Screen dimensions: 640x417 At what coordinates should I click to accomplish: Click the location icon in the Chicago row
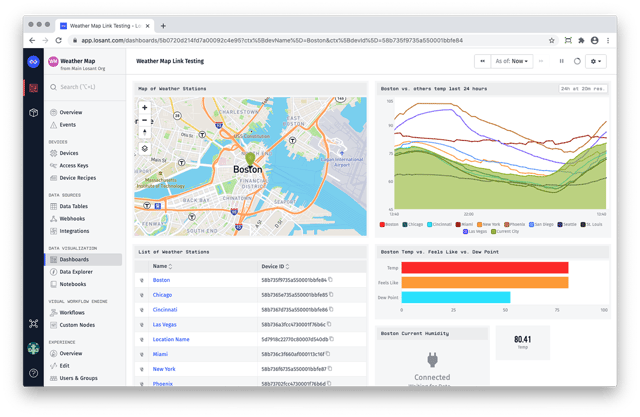tap(142, 295)
